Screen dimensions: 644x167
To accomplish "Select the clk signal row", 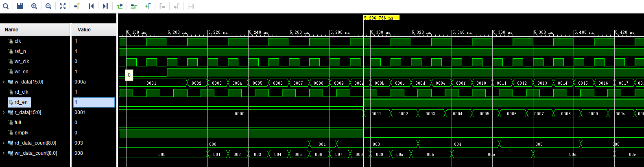I will (x=35, y=41).
